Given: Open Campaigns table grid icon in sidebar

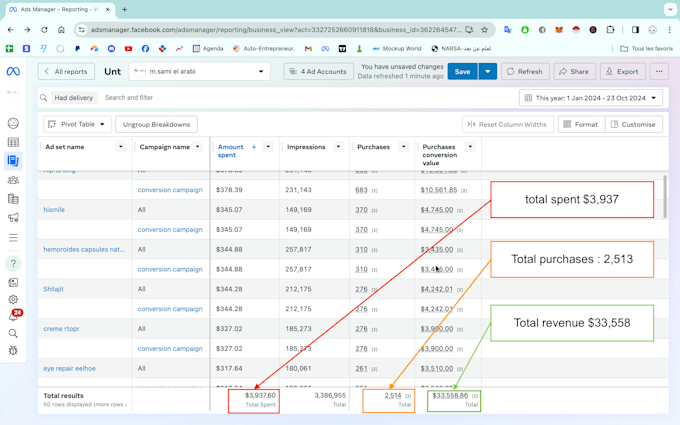Looking at the screenshot, I should point(13,142).
